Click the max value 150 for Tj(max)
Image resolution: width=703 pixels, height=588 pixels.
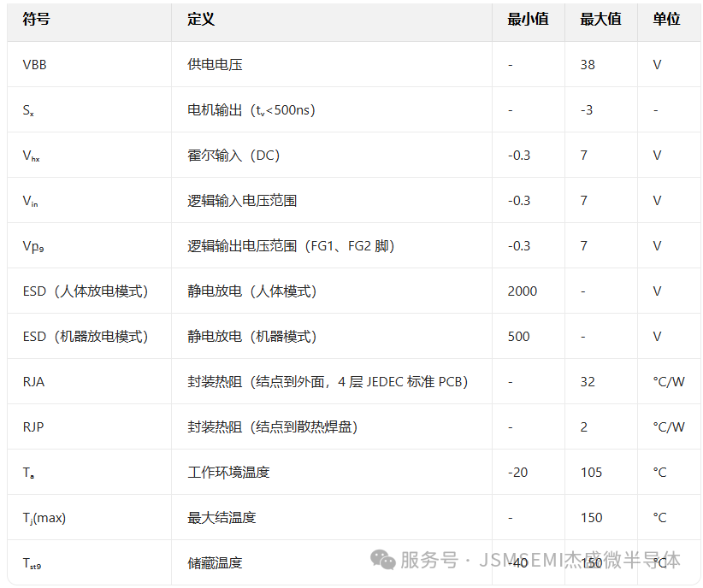click(591, 518)
